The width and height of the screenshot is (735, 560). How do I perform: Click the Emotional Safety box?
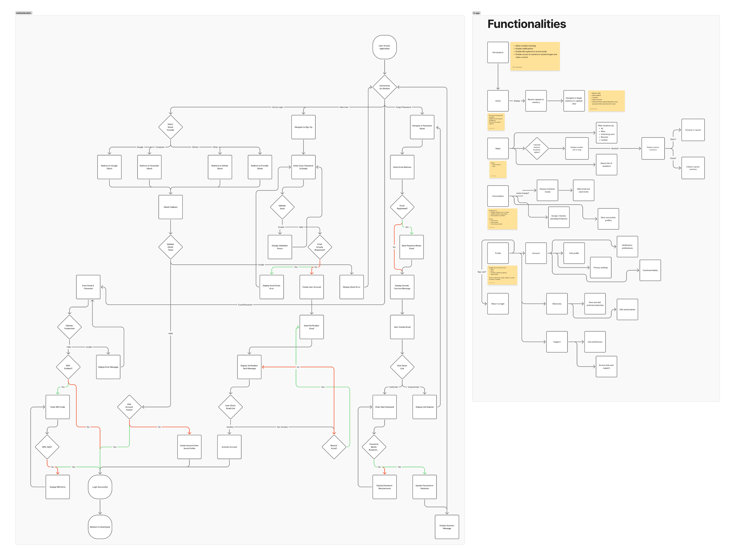coord(650,270)
